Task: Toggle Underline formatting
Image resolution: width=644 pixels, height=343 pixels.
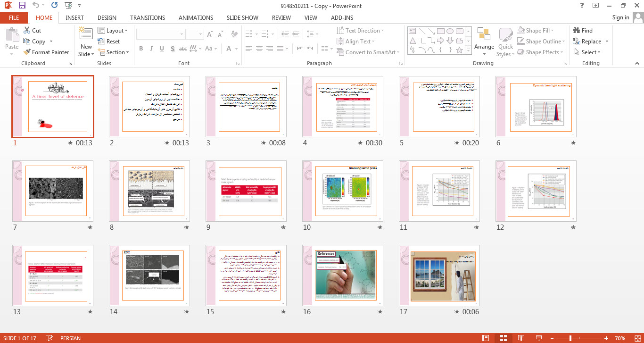Action: point(162,49)
